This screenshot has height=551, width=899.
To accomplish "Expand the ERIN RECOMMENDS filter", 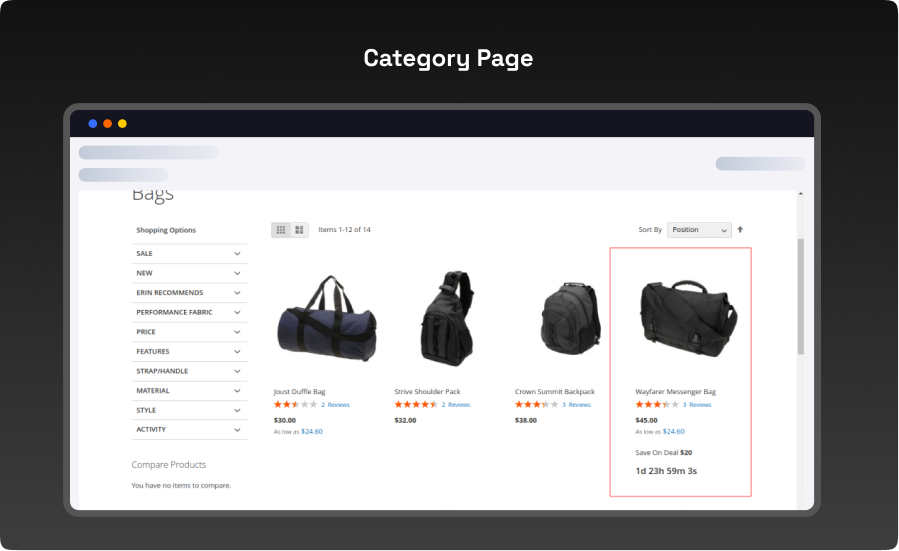I will point(189,293).
